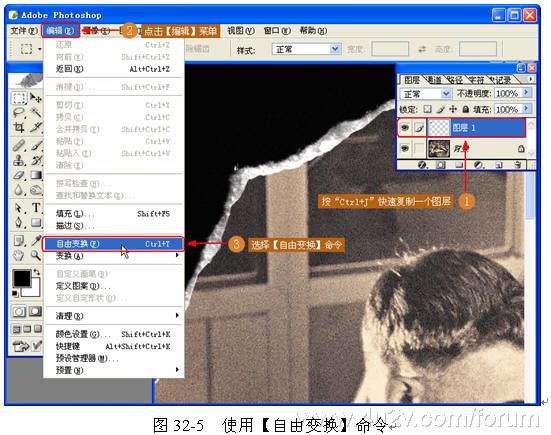
Task: Select the 图层 1 layer thumbnail
Action: click(439, 128)
